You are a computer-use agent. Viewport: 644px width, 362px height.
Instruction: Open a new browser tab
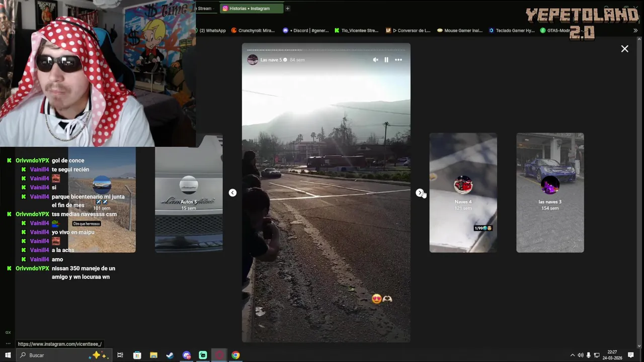coord(287,9)
